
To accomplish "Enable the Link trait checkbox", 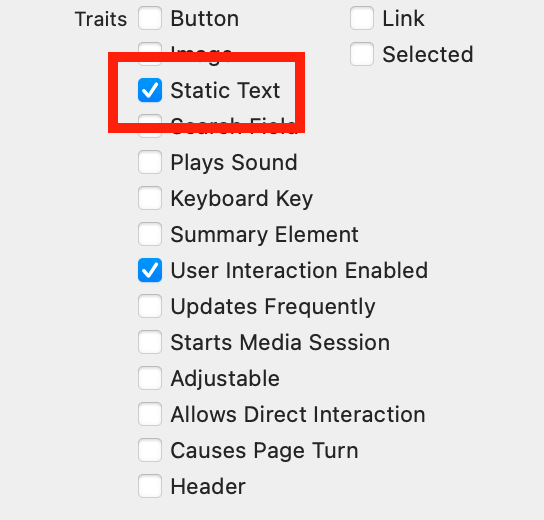I will pyautogui.click(x=362, y=18).
